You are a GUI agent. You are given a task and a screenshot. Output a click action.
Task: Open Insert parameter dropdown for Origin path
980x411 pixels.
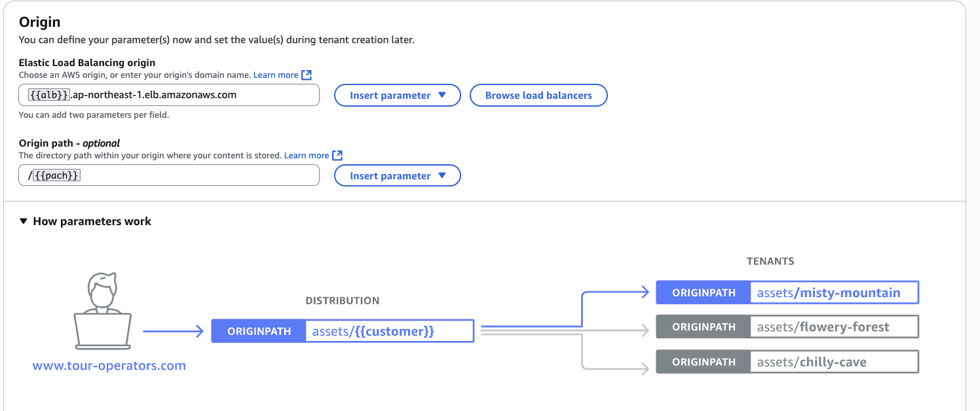click(x=398, y=176)
